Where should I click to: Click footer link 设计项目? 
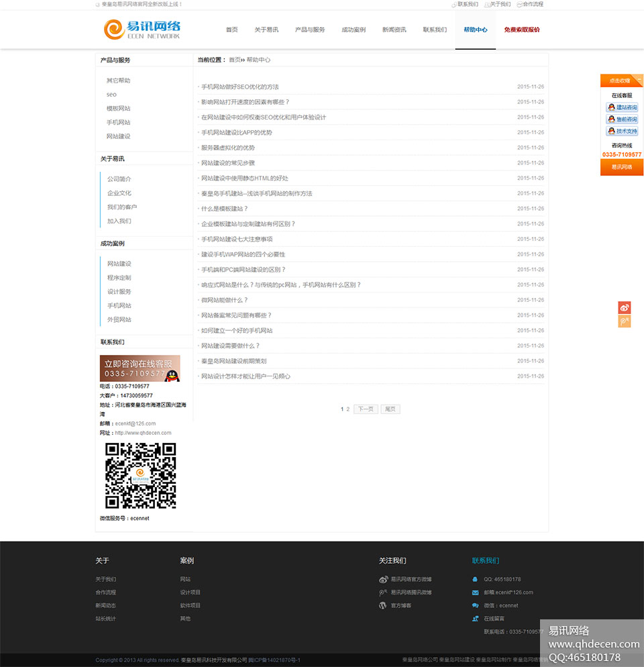(x=190, y=592)
